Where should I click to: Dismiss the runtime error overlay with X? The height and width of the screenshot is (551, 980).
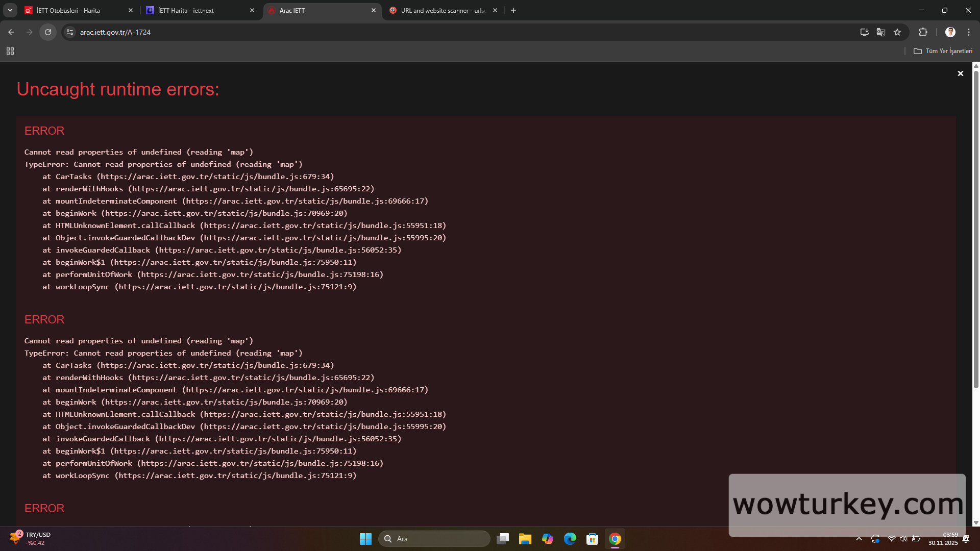point(960,73)
